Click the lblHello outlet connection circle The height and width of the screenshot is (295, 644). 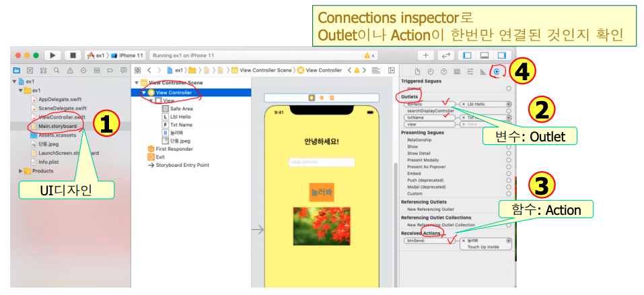tap(509, 104)
